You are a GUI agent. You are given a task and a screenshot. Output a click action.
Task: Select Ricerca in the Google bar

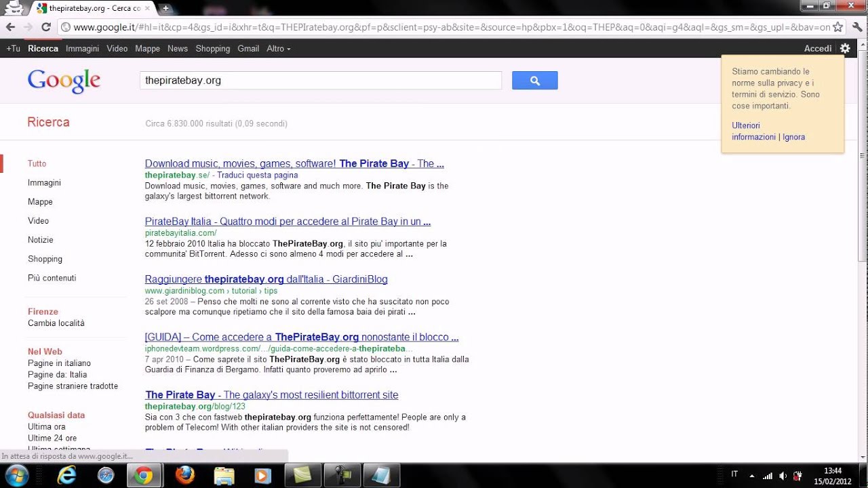(x=43, y=49)
